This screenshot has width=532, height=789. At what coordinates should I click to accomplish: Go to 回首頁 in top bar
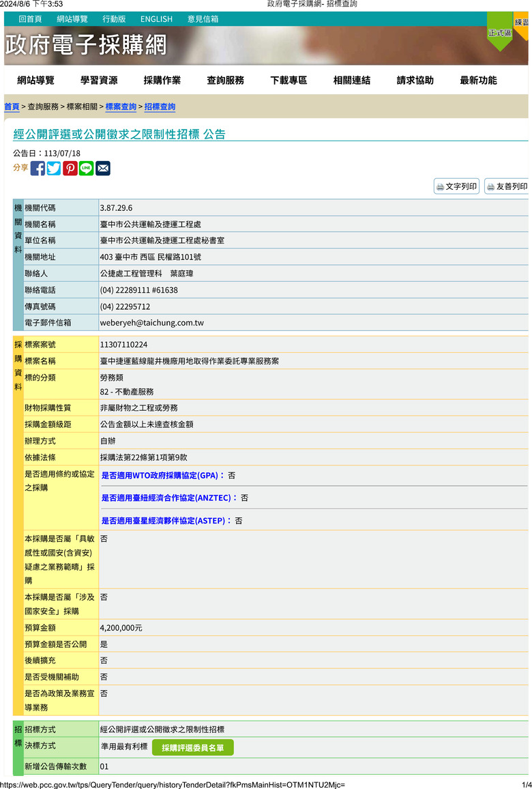(30, 19)
